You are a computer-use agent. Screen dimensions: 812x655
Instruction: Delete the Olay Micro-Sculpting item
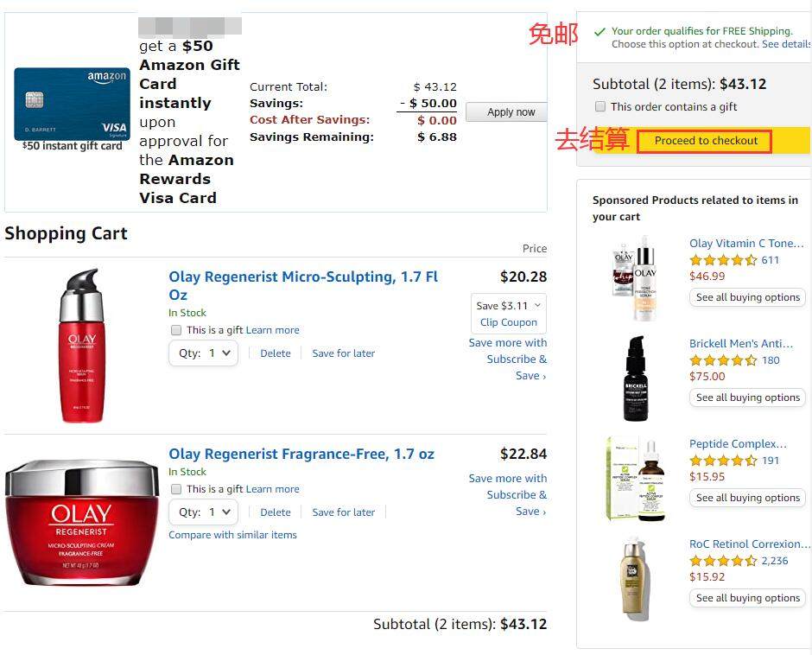[276, 353]
